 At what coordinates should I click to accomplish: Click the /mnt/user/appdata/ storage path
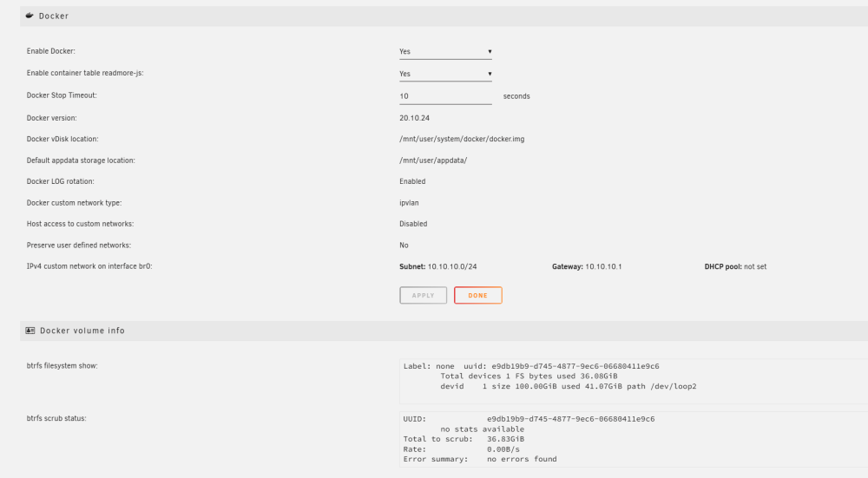[433, 160]
